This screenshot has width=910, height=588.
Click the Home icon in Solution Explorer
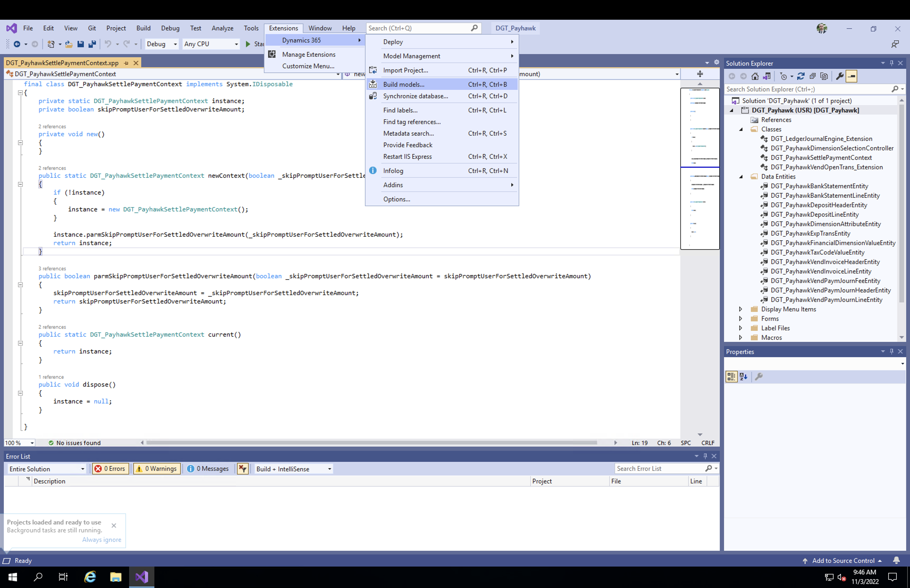[x=755, y=76]
